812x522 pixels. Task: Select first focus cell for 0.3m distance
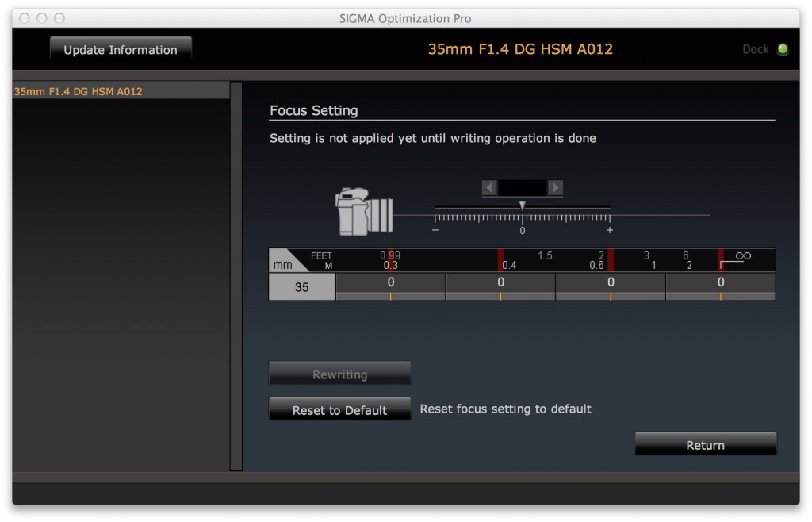click(x=390, y=285)
